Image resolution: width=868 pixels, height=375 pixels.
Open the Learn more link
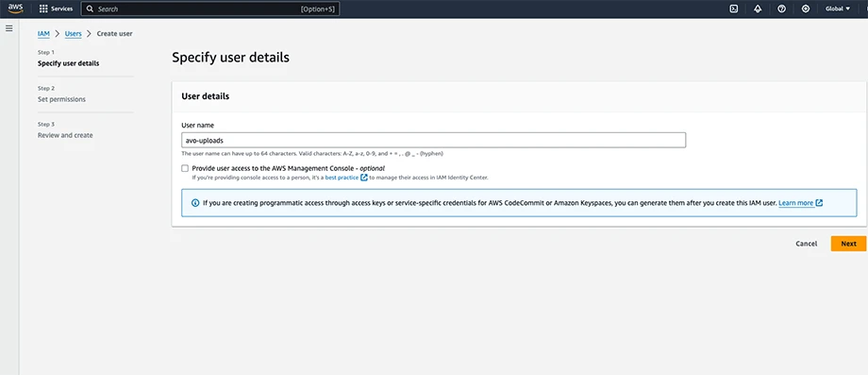click(795, 203)
